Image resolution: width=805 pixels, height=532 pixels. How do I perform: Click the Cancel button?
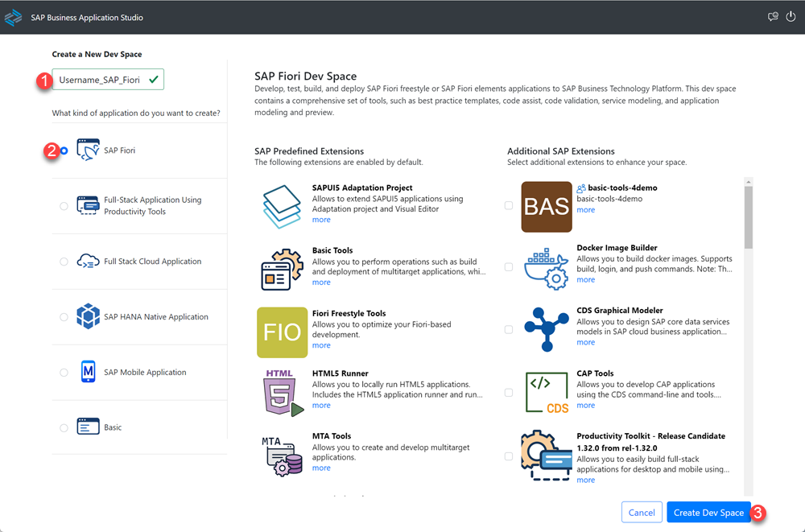642,513
